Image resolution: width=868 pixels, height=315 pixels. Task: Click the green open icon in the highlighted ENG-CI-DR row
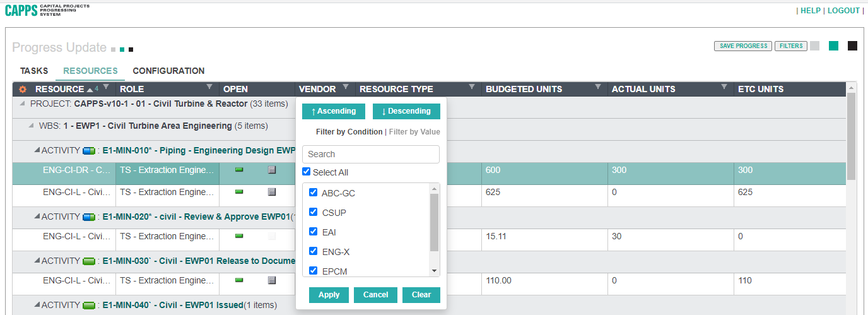coord(239,170)
